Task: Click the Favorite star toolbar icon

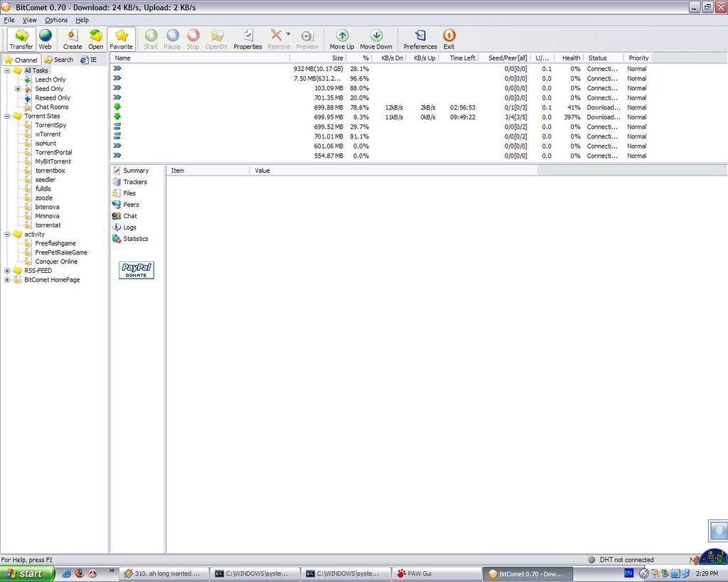Action: [122, 36]
